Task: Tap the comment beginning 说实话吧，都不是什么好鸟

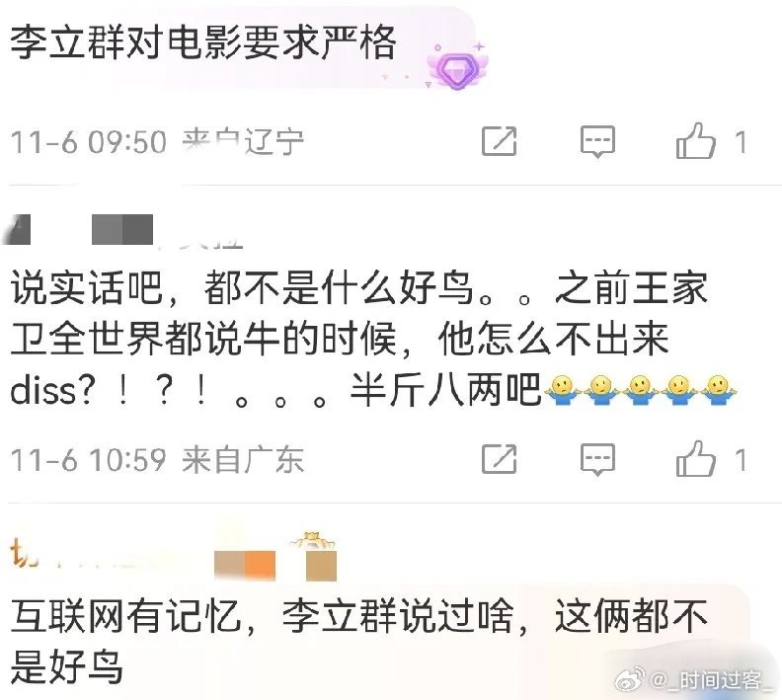Action: (x=373, y=339)
